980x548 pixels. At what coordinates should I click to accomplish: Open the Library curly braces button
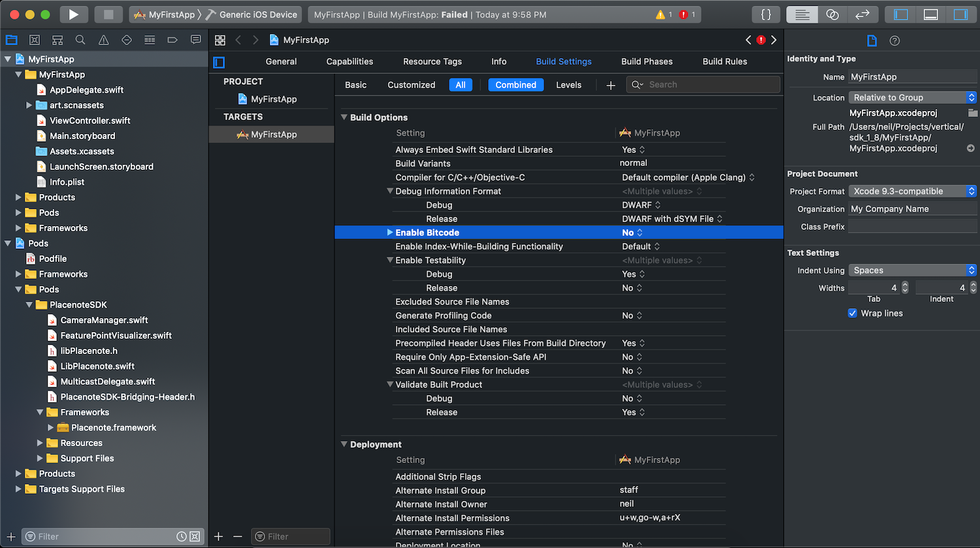(x=766, y=14)
